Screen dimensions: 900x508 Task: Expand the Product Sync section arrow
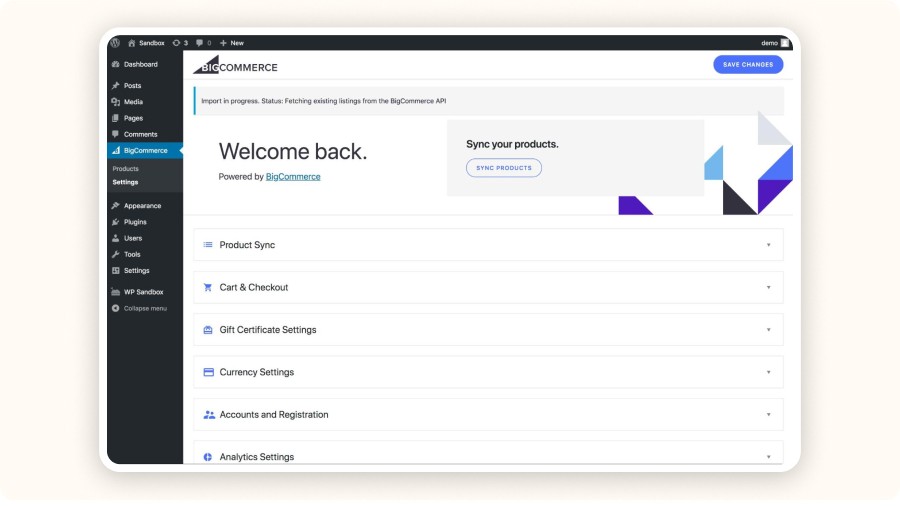(769, 245)
